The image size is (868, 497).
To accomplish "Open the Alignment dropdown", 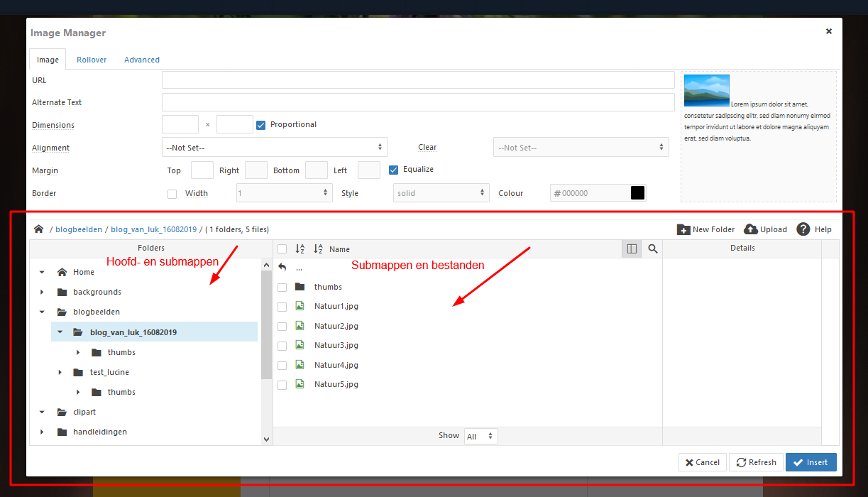I will [274, 148].
